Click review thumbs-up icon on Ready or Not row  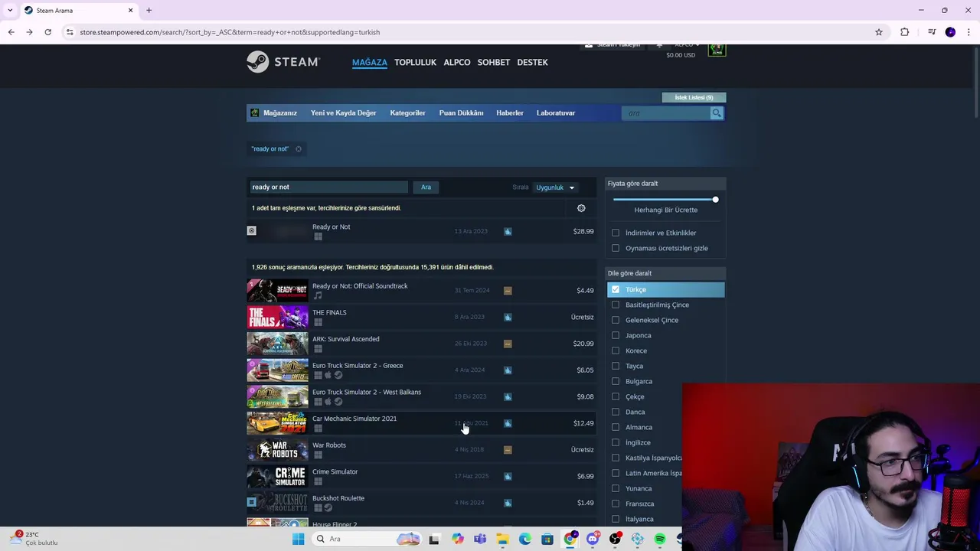click(508, 231)
